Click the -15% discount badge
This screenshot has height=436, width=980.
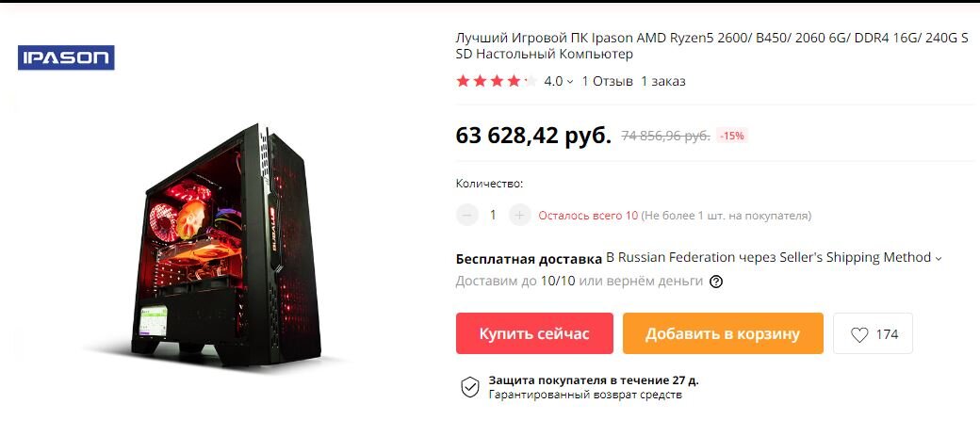click(x=731, y=136)
